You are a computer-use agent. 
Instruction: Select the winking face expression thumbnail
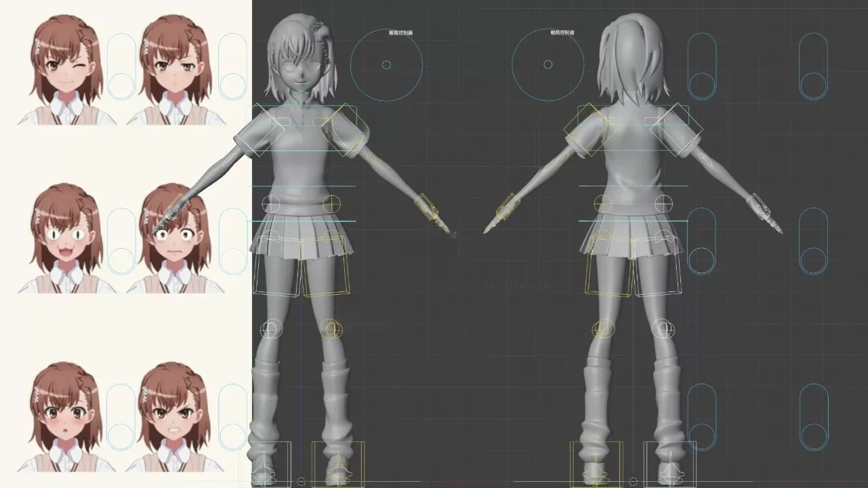[66, 70]
